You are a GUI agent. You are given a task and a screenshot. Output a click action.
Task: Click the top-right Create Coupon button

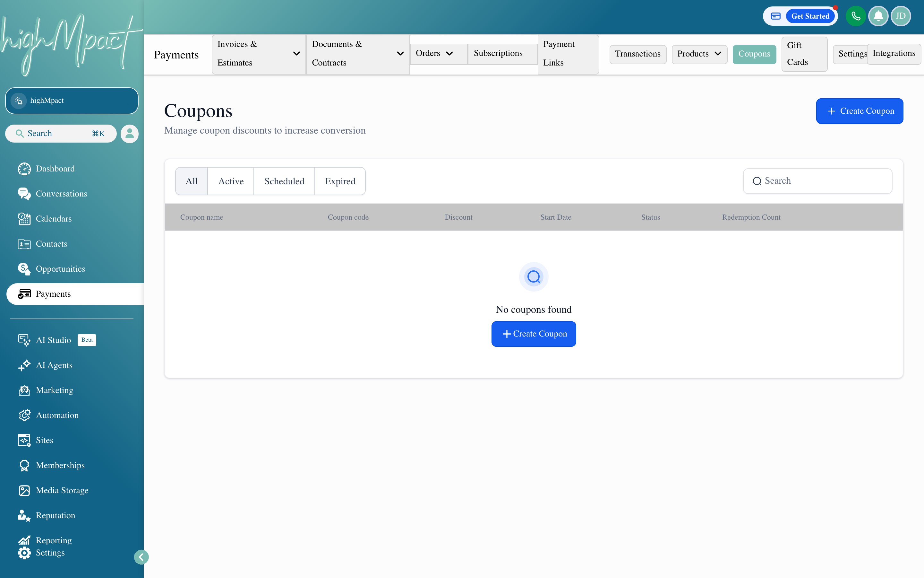pos(860,111)
